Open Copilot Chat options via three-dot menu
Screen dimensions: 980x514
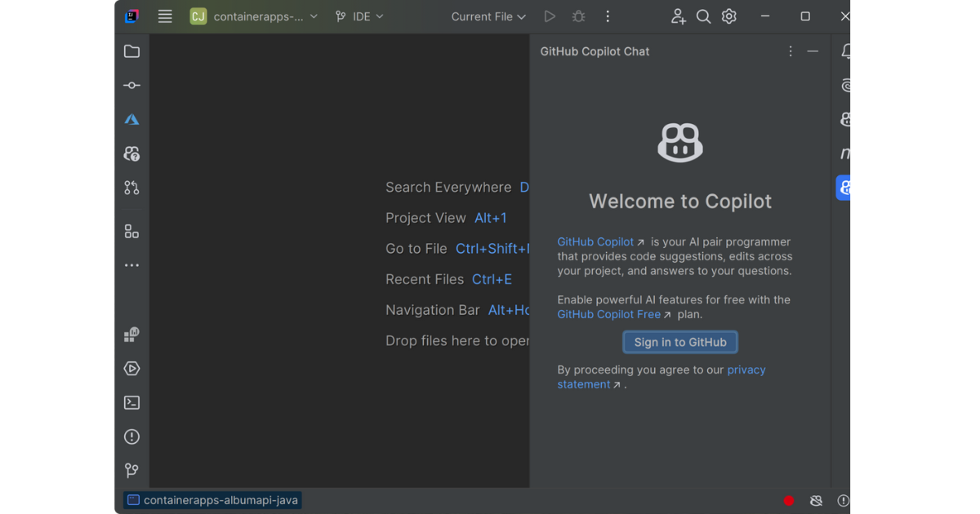790,51
